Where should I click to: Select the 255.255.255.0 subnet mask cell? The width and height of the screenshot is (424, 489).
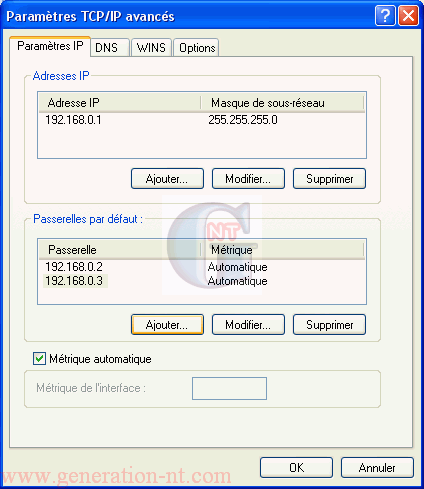(x=243, y=120)
